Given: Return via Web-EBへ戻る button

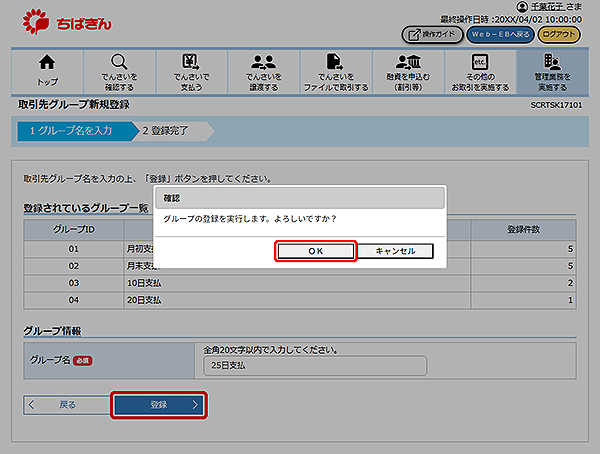Looking at the screenshot, I should [x=500, y=34].
